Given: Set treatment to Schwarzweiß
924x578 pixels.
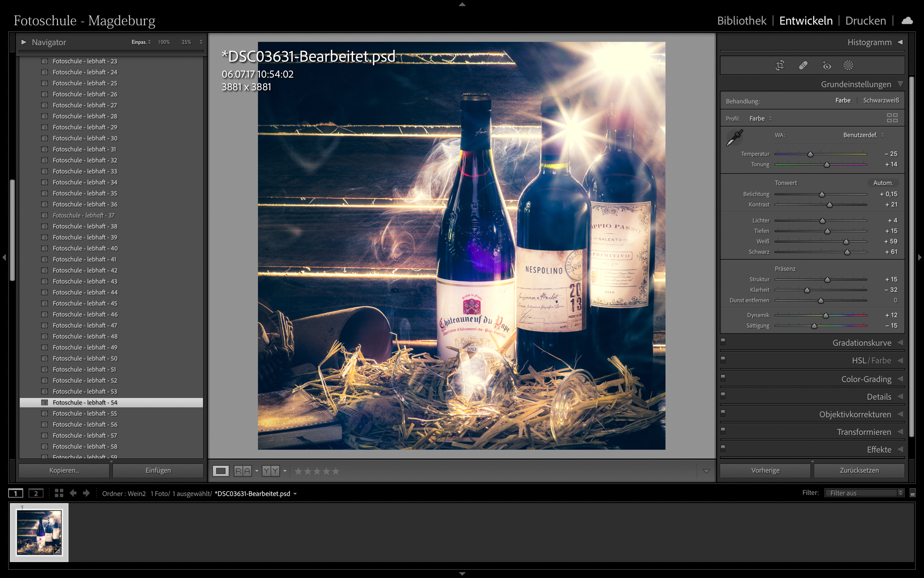Looking at the screenshot, I should tap(881, 100).
